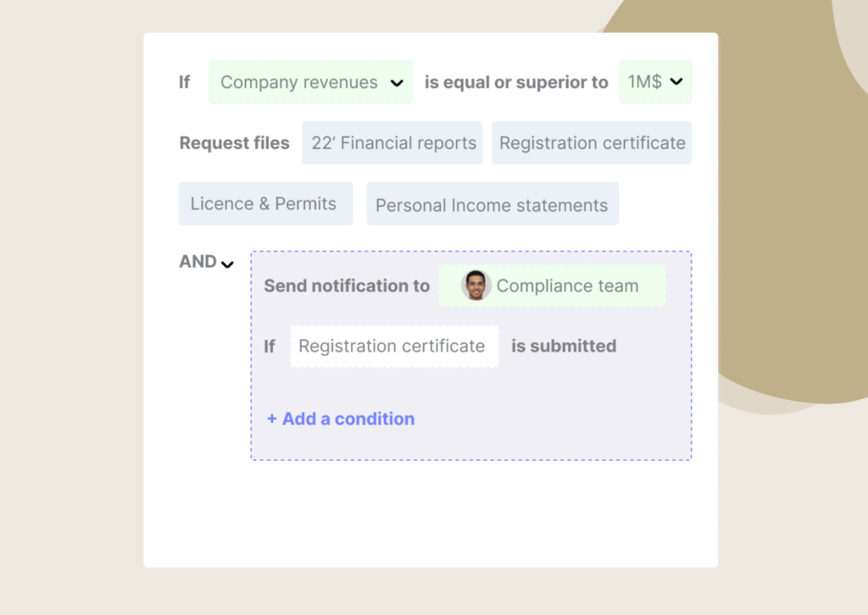Click the is submitted condition label
The height and width of the screenshot is (615, 868).
(563, 346)
